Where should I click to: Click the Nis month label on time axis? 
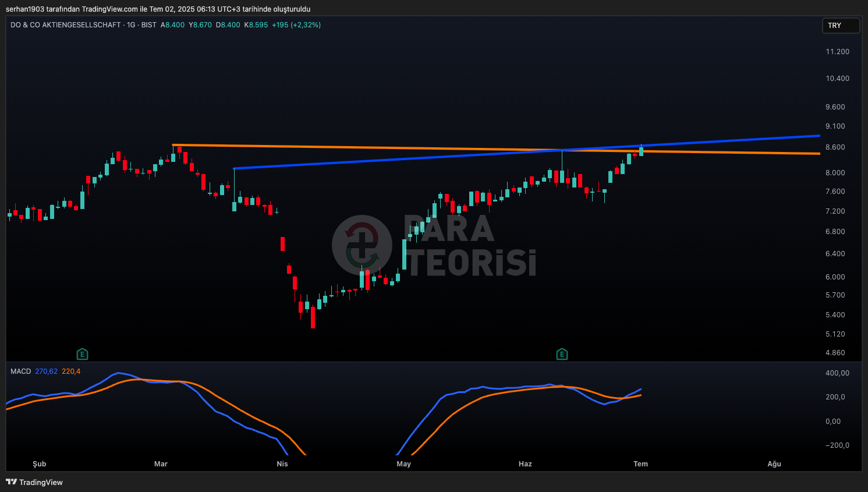(x=282, y=464)
